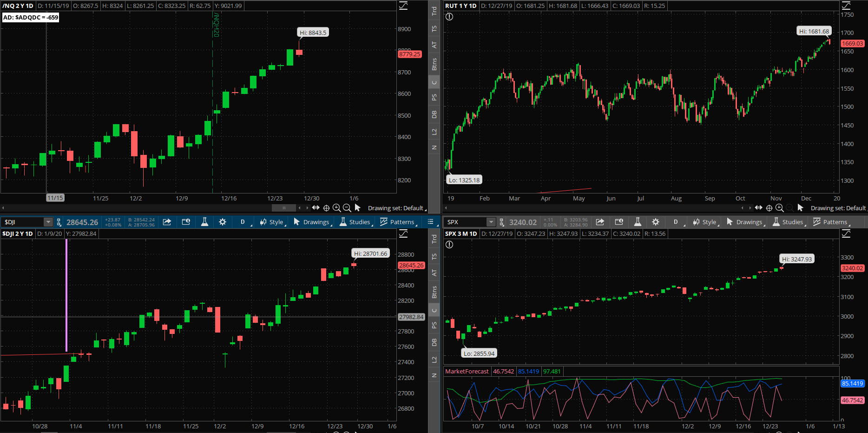Open chart settings gear in SPX toolbar
868x433 pixels.
[656, 222]
